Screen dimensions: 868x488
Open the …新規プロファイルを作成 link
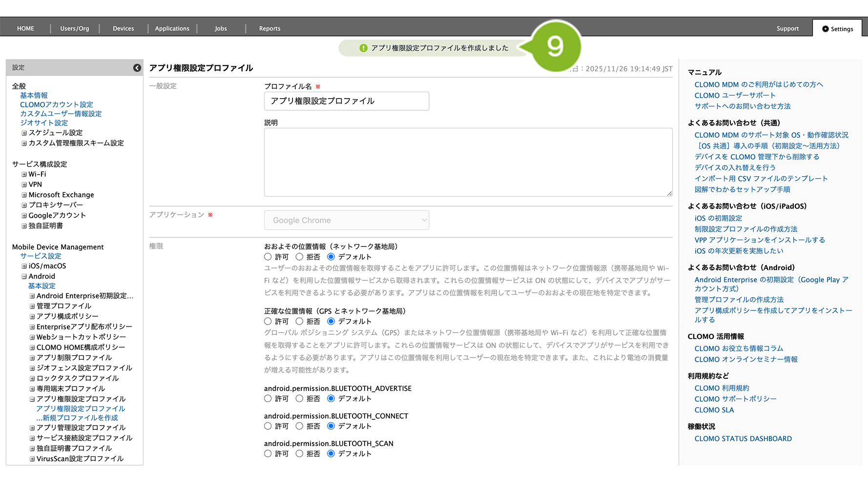(77, 418)
